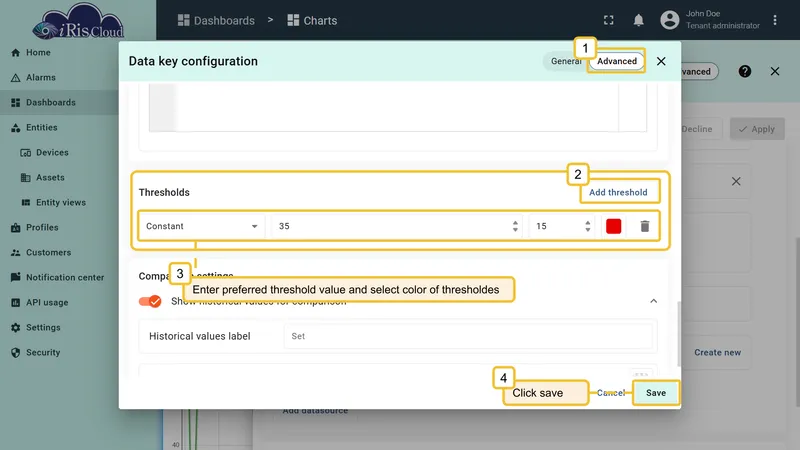The width and height of the screenshot is (800, 450).
Task: Pick the red threshold color swatch
Action: tap(613, 226)
